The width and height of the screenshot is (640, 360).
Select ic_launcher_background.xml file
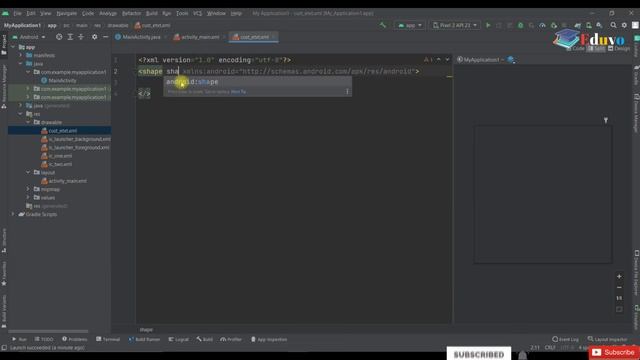point(76,139)
